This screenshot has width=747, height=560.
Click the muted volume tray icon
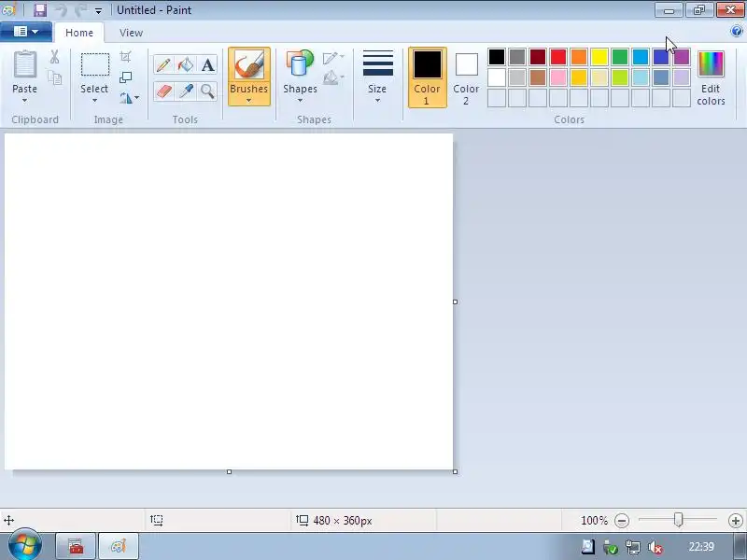pyautogui.click(x=655, y=547)
